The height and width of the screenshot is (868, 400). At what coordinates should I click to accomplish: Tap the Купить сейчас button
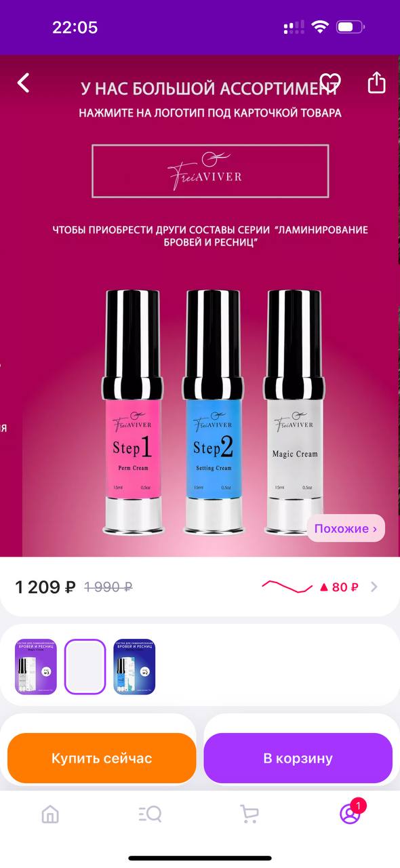(x=102, y=758)
